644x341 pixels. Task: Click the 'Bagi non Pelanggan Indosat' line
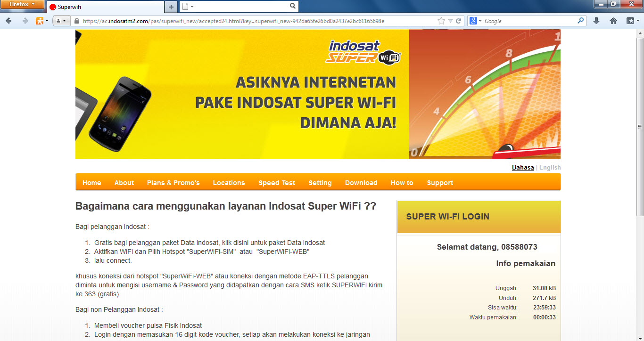pos(119,309)
